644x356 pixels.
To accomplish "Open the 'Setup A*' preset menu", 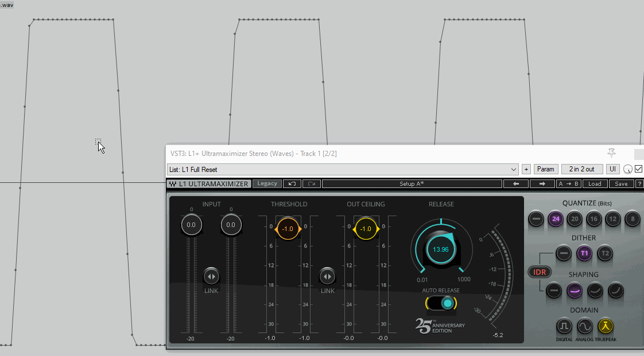I will pyautogui.click(x=412, y=184).
